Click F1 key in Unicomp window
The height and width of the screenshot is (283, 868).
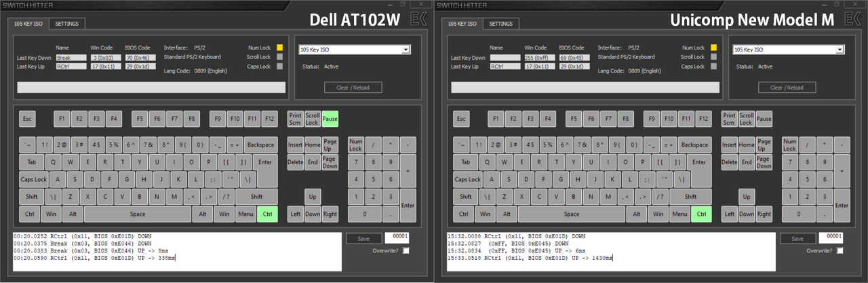[496, 119]
